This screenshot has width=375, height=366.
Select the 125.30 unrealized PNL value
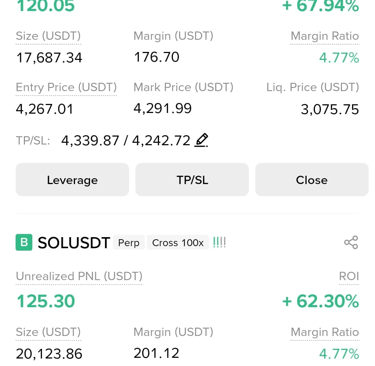(46, 301)
